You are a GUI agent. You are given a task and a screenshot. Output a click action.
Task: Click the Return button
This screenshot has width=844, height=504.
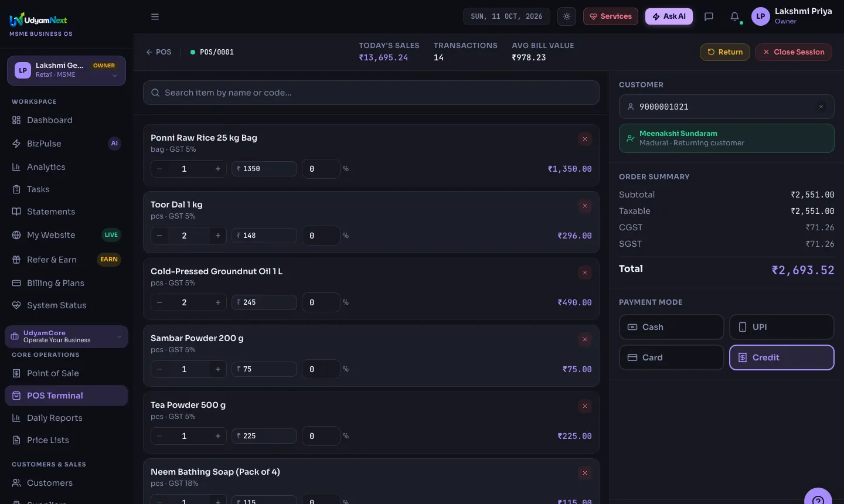724,52
